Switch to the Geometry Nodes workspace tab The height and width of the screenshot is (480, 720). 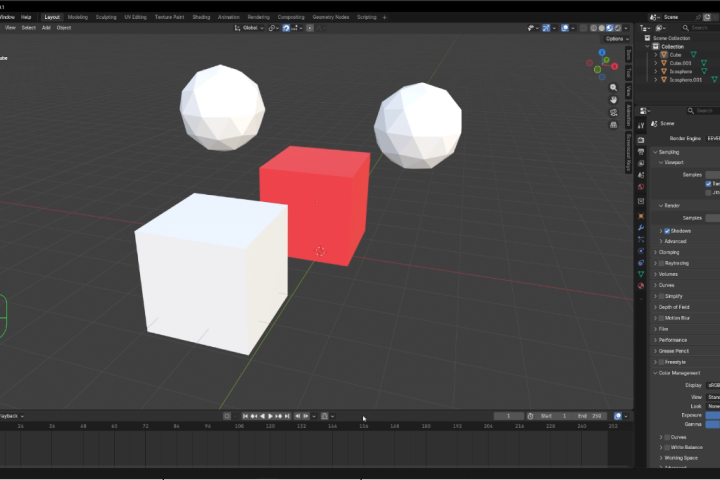(x=331, y=17)
